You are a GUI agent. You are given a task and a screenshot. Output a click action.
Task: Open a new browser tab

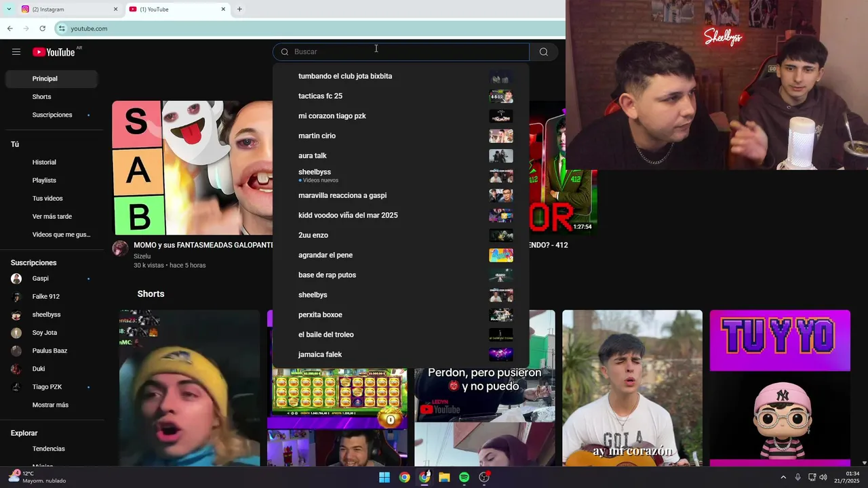coord(239,9)
